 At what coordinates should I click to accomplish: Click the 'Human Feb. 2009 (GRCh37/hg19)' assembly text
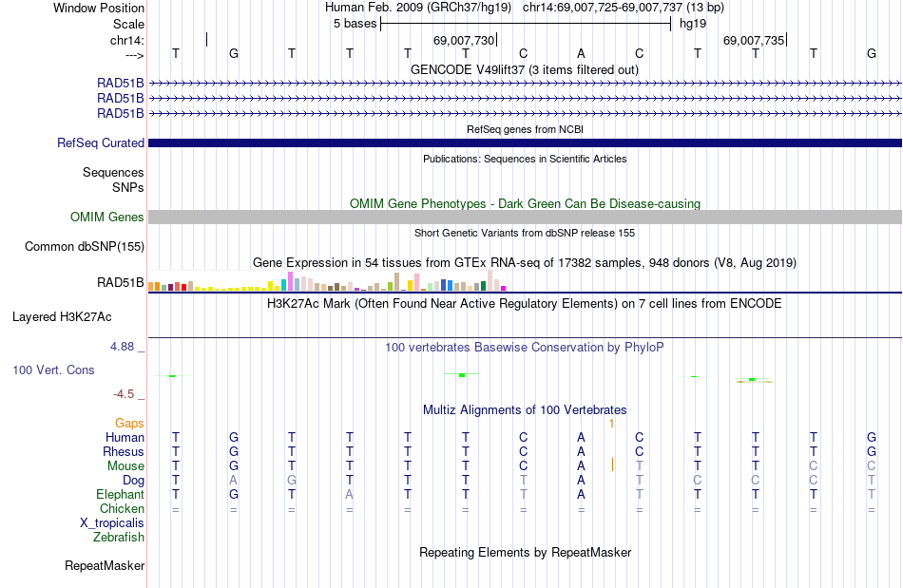click(418, 8)
